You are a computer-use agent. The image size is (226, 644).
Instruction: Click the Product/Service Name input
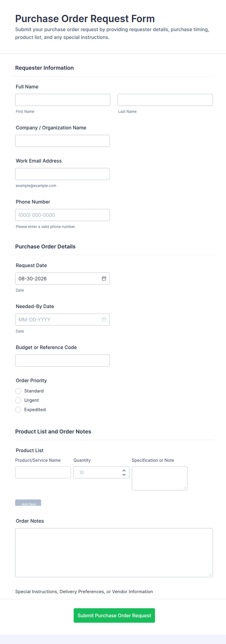point(43,472)
